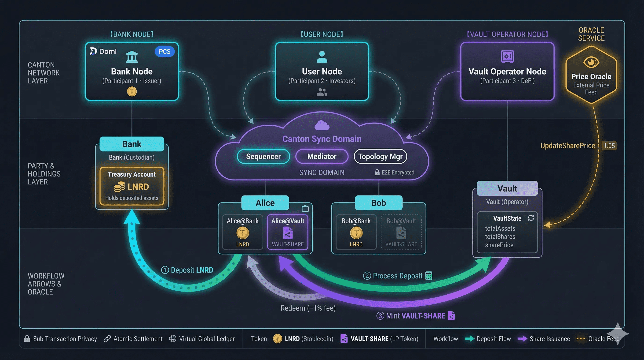Image resolution: width=644 pixels, height=360 pixels.
Task: Select the PCS badge
Action: (x=165, y=52)
